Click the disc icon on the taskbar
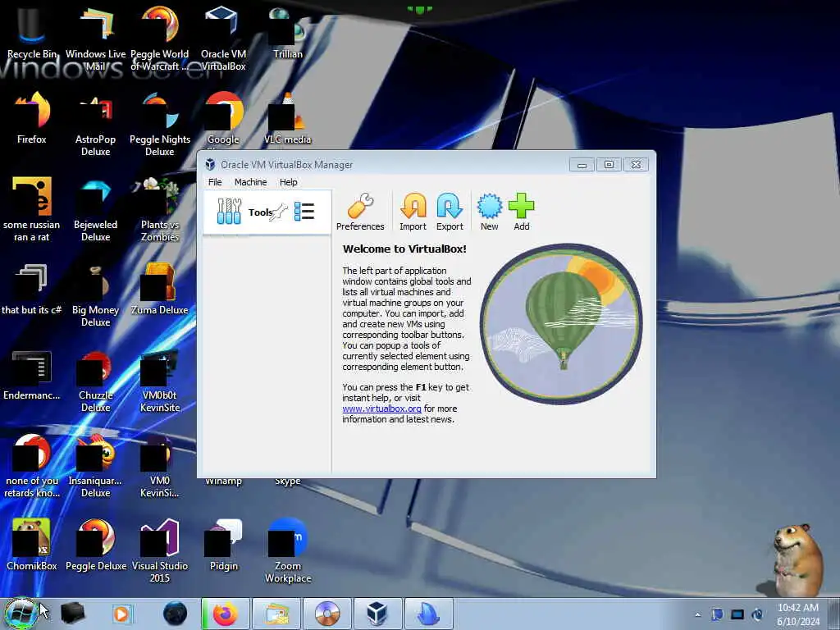Screen dimensions: 840x630 (x=326, y=614)
